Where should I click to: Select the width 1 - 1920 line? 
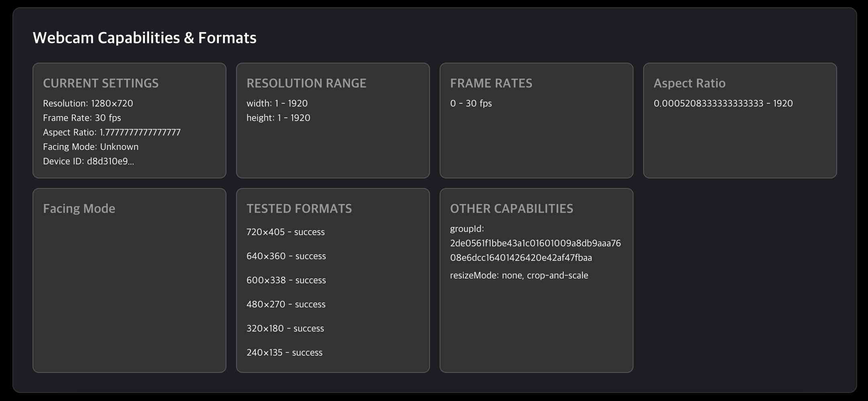(x=277, y=103)
